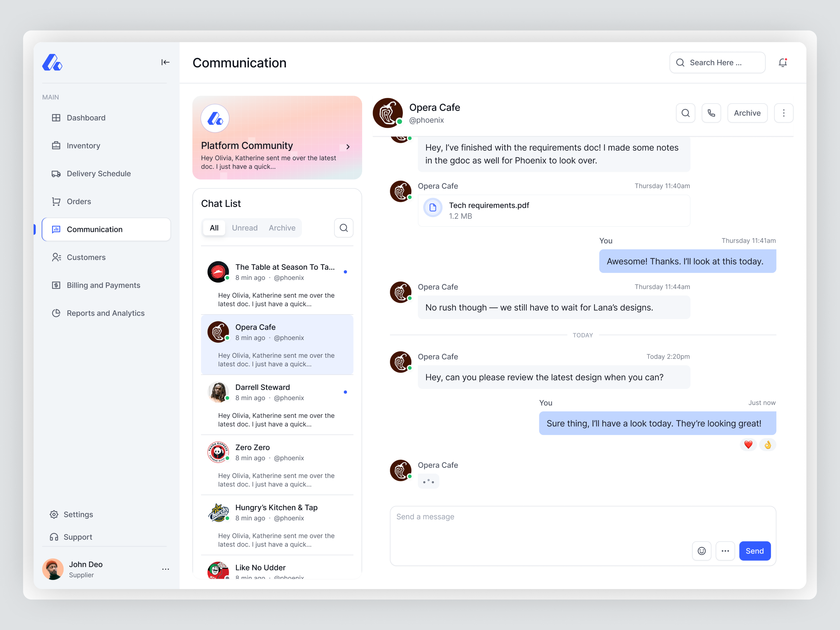Open the three-dot menu in the chat header
The height and width of the screenshot is (630, 840).
(x=784, y=113)
